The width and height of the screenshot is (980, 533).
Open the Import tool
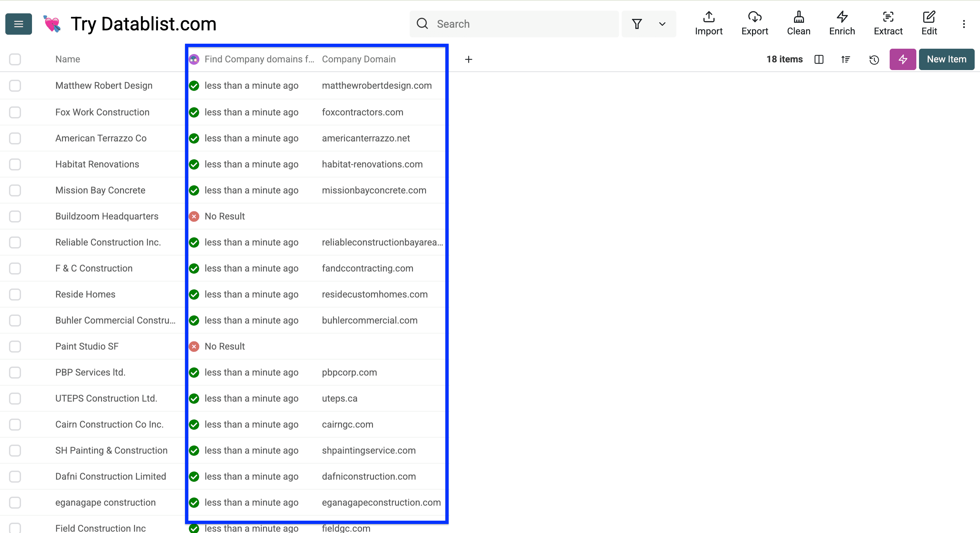708,24
